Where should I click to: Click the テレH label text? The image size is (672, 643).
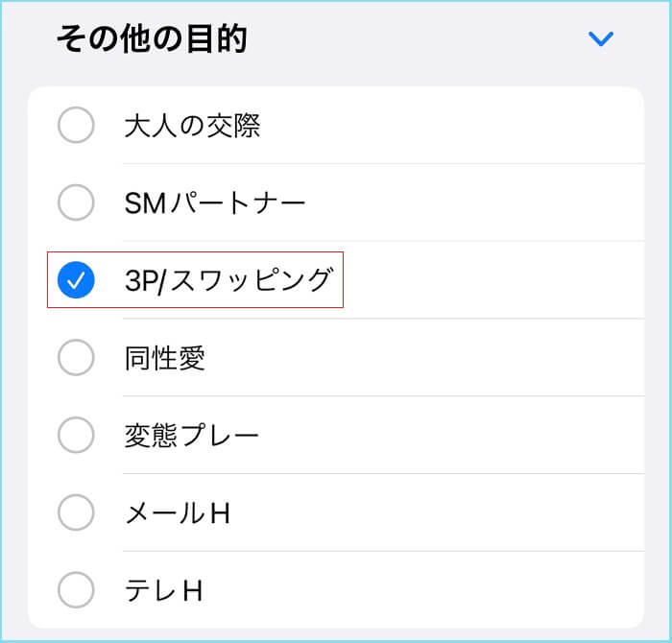pyautogui.click(x=163, y=589)
